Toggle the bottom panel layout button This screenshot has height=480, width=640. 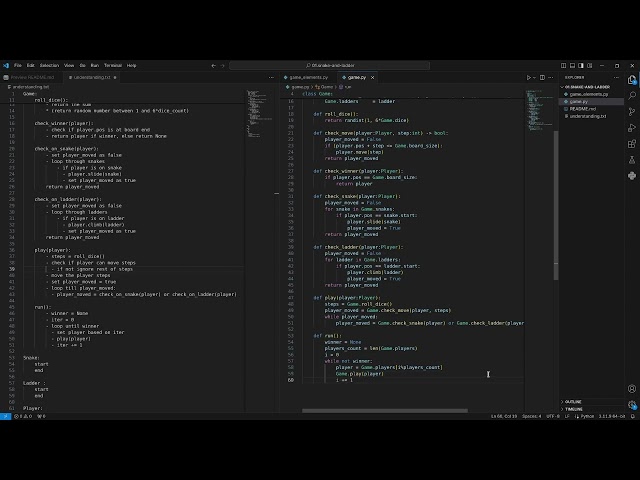point(572,65)
